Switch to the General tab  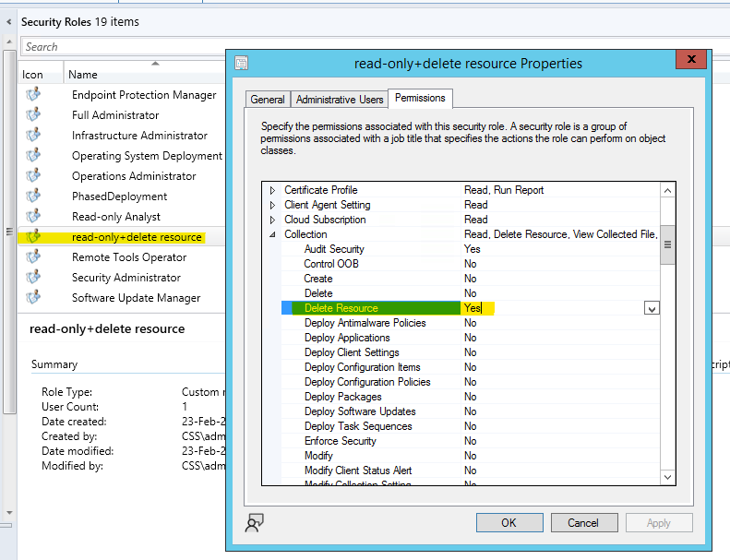tap(268, 99)
